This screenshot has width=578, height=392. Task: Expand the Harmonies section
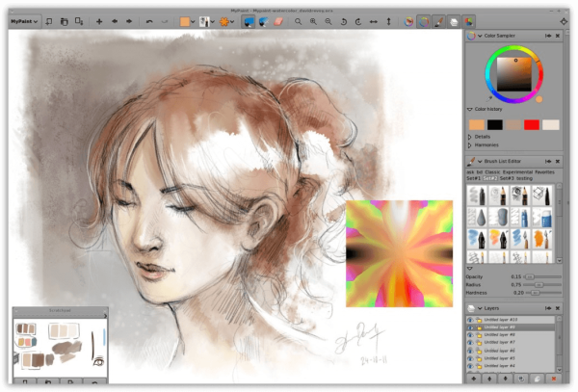pos(487,145)
